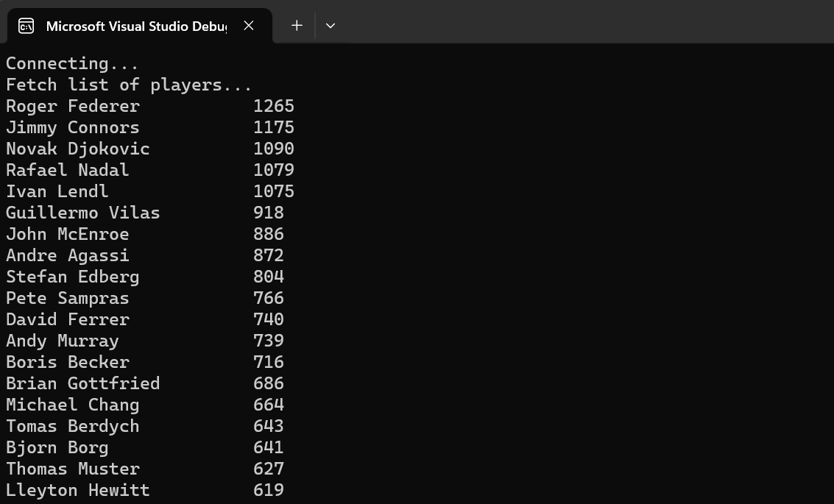Image resolution: width=834 pixels, height=504 pixels.
Task: Click on the name Roger Federer
Action: click(72, 106)
